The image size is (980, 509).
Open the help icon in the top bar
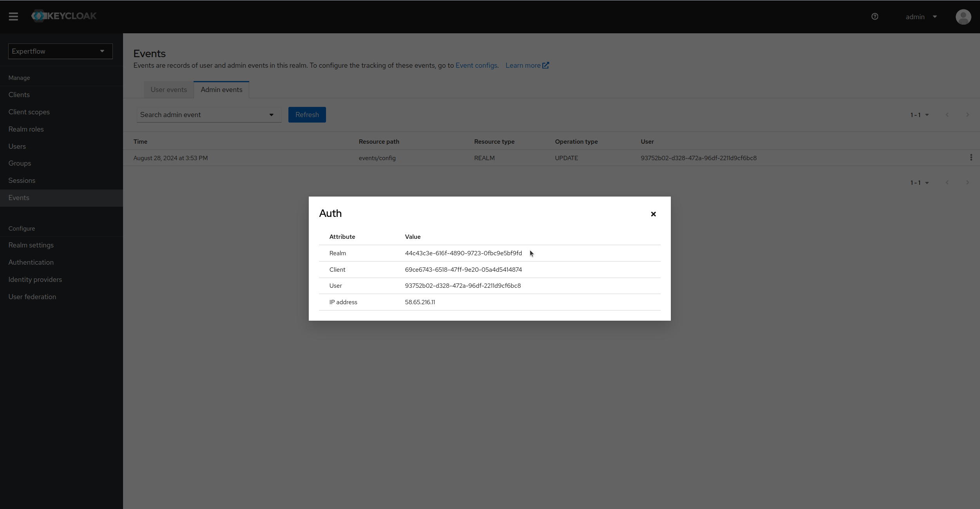(875, 16)
